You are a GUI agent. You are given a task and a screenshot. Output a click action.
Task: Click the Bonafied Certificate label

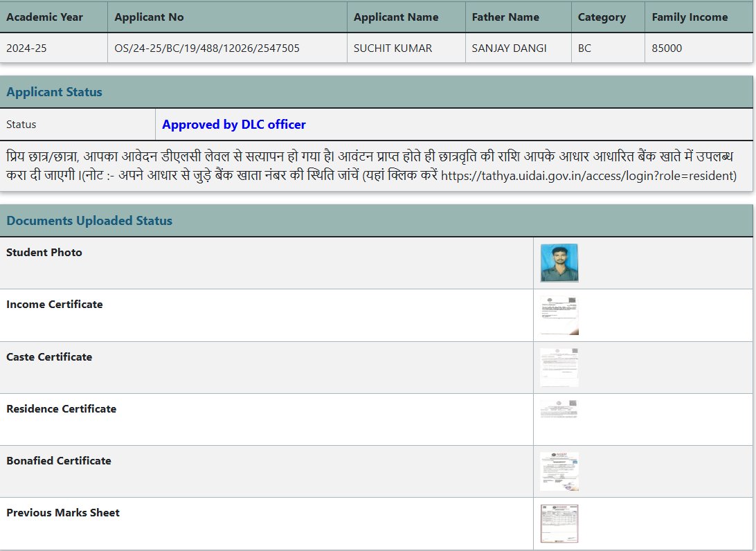point(59,460)
